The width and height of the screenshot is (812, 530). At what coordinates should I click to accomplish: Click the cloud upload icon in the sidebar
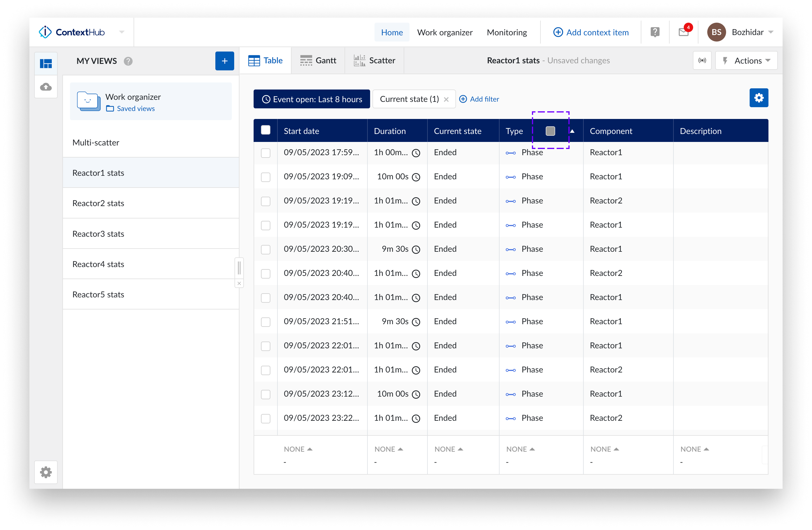(46, 86)
